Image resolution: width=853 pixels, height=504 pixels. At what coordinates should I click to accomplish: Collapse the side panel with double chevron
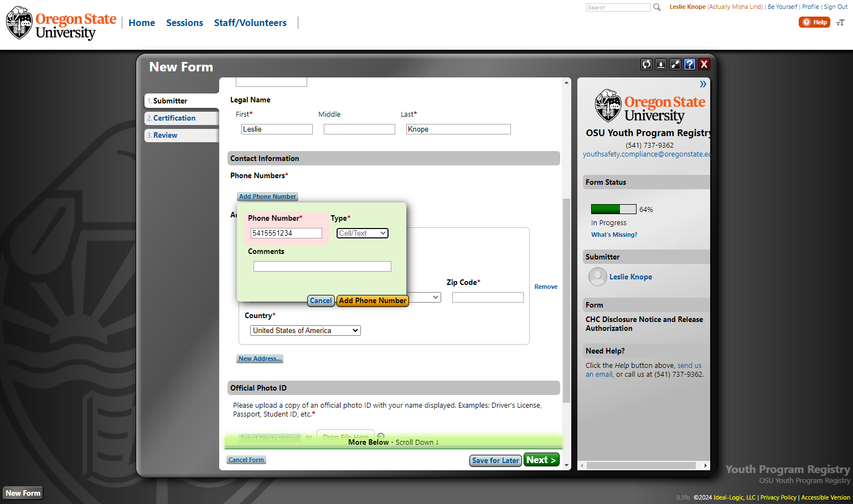pos(703,84)
